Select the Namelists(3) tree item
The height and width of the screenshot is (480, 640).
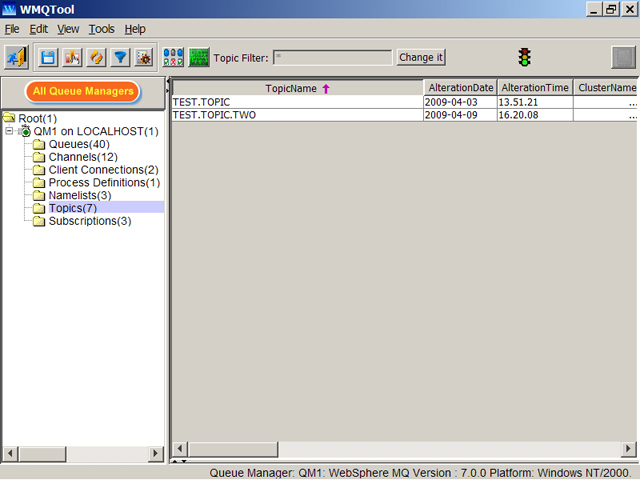click(x=80, y=195)
